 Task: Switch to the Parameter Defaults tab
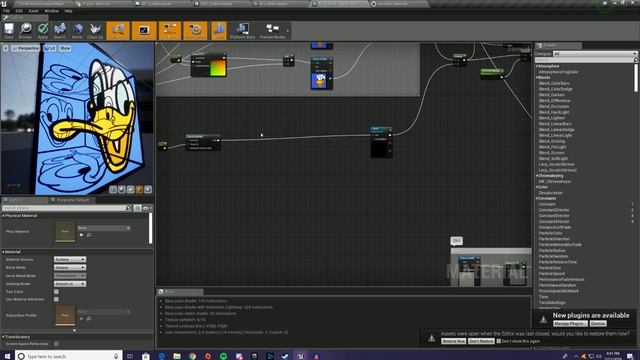(x=73, y=200)
